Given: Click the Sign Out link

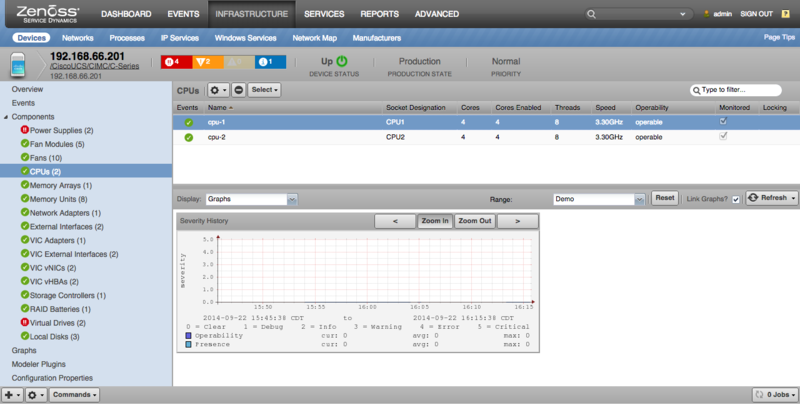Looking at the screenshot, I should 756,14.
